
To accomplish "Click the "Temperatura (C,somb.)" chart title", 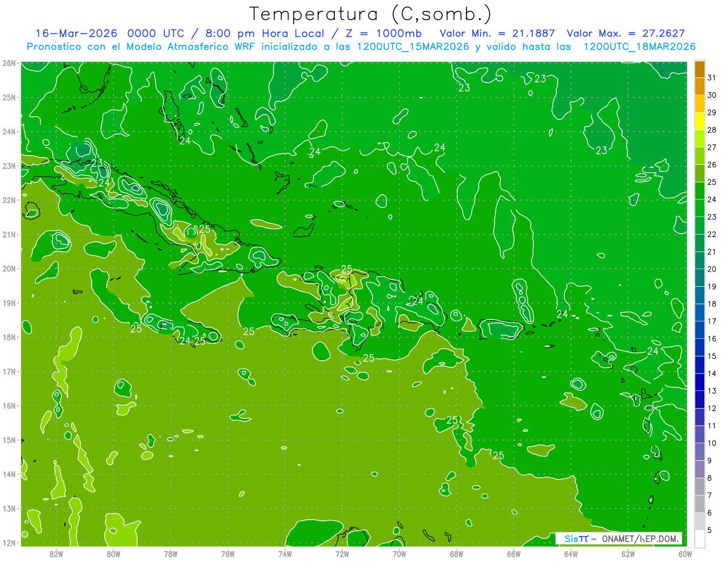I will click(371, 13).
